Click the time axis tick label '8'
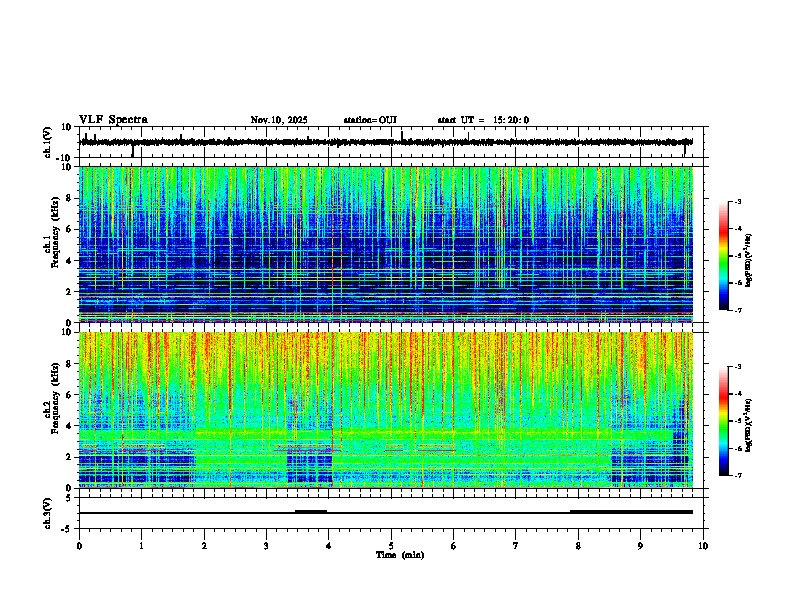This screenshot has height=612, width=792. click(x=578, y=546)
